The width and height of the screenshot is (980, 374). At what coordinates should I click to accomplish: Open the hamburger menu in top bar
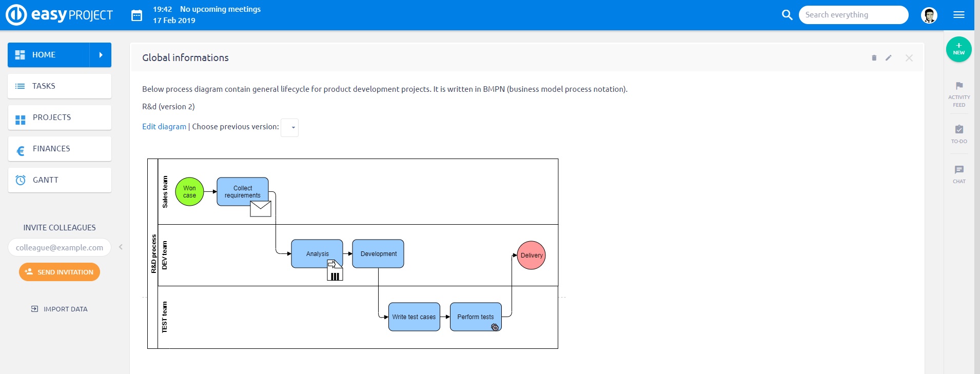click(958, 15)
